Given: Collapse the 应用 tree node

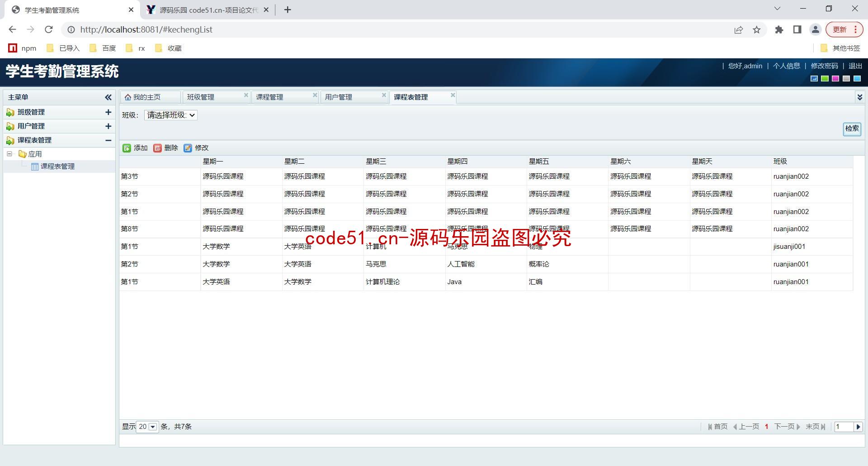Looking at the screenshot, I should (x=9, y=154).
